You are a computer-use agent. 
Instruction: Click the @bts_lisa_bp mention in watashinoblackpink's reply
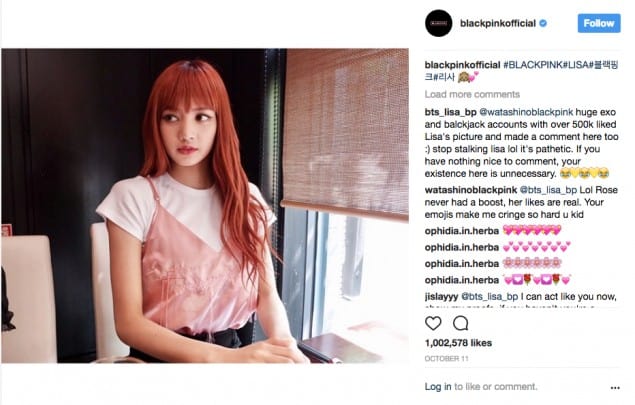[x=548, y=190]
